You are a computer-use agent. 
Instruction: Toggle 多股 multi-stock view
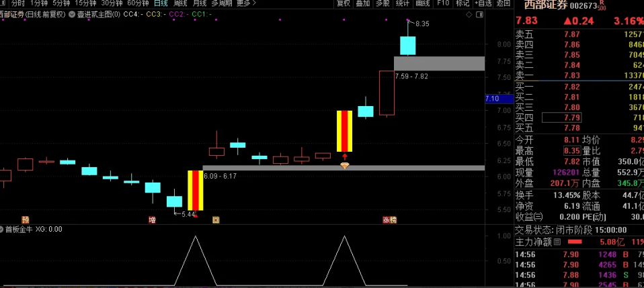pyautogui.click(x=383, y=3)
